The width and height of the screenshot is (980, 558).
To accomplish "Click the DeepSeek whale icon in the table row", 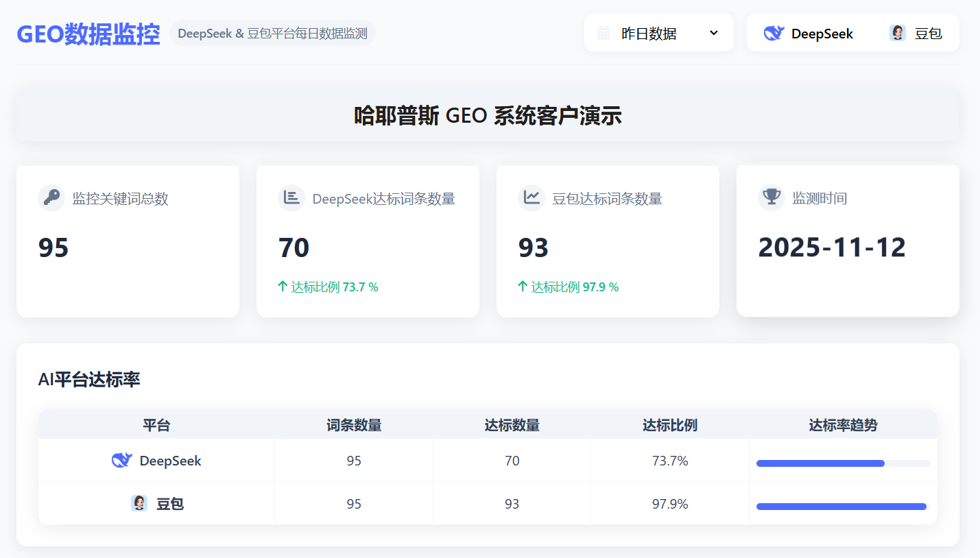I will point(121,461).
